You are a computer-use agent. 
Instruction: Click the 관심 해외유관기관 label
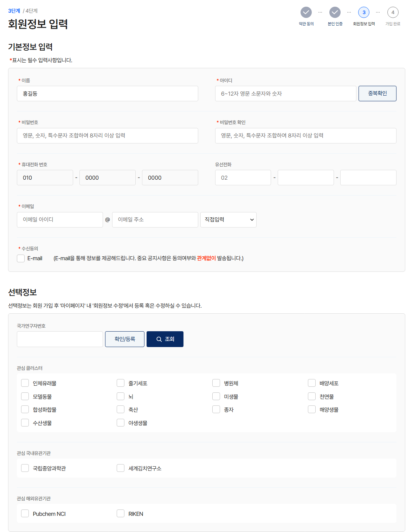tap(34, 499)
